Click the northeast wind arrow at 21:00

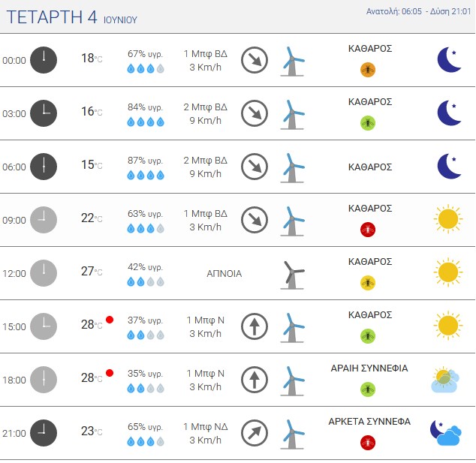(x=255, y=433)
